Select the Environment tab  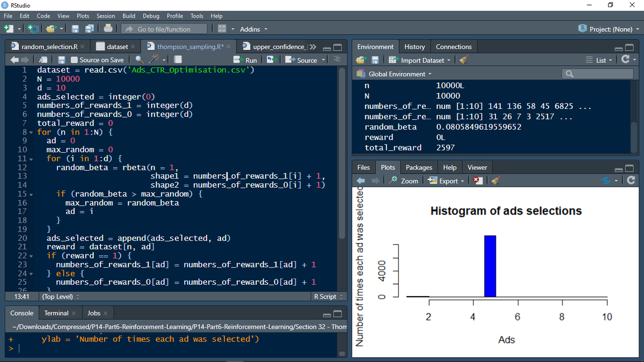375,47
